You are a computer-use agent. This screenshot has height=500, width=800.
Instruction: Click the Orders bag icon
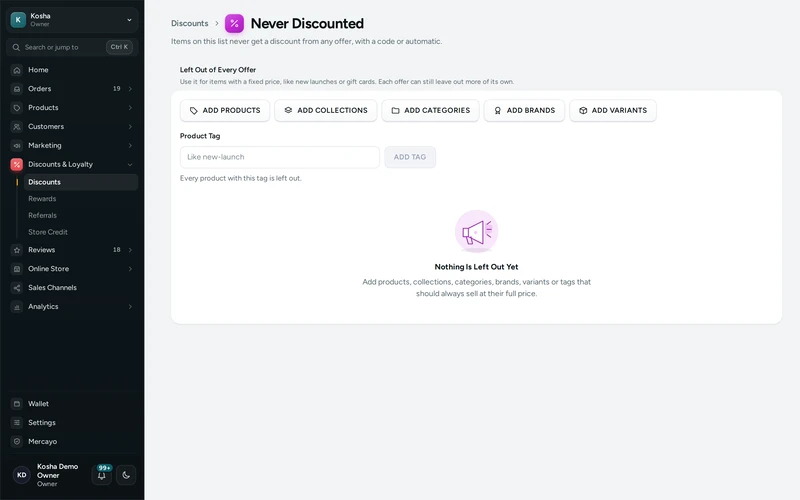click(17, 89)
